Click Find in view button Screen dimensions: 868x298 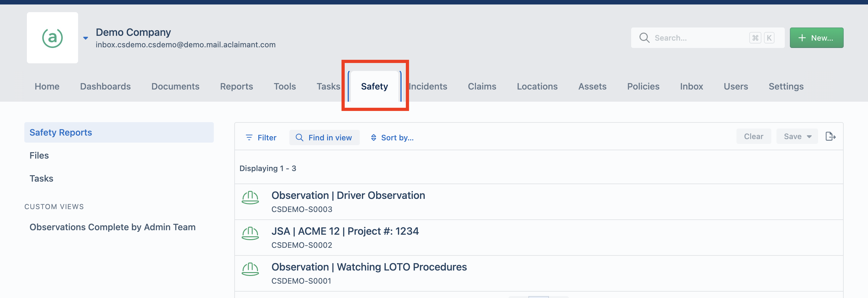pyautogui.click(x=324, y=137)
